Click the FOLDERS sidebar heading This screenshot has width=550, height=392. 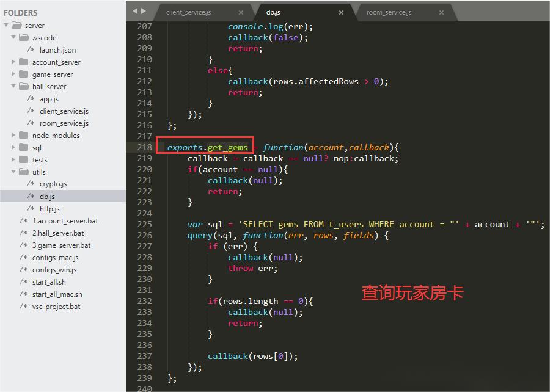click(x=20, y=13)
